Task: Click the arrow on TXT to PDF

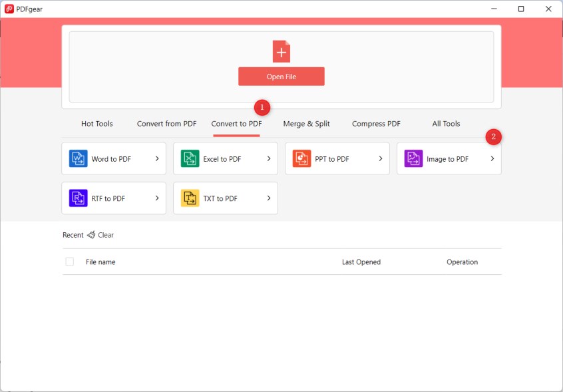Action: 269,198
